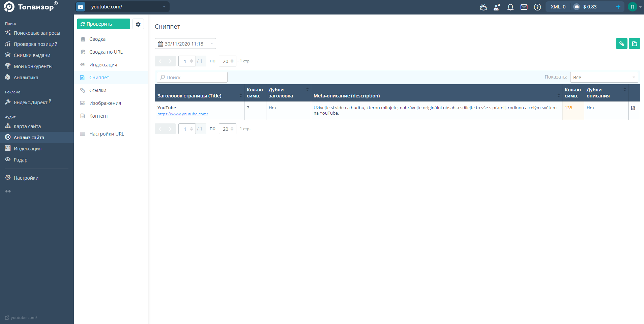Open the weather updates icon in header
Screen dimensions: 644x324
tap(484, 7)
